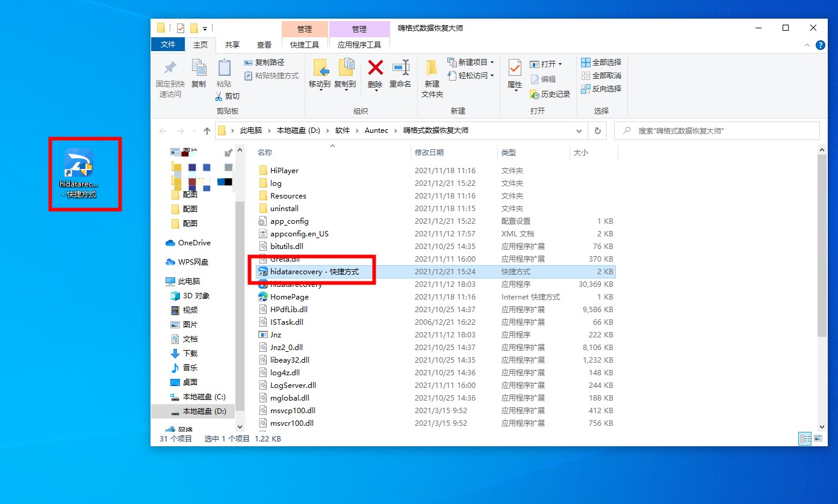Switch to details view in status bar

(805, 439)
